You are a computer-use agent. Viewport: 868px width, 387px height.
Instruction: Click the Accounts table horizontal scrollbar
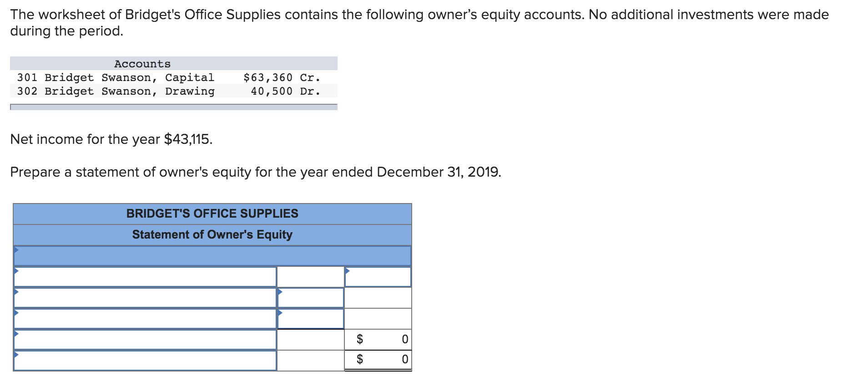pos(174,107)
